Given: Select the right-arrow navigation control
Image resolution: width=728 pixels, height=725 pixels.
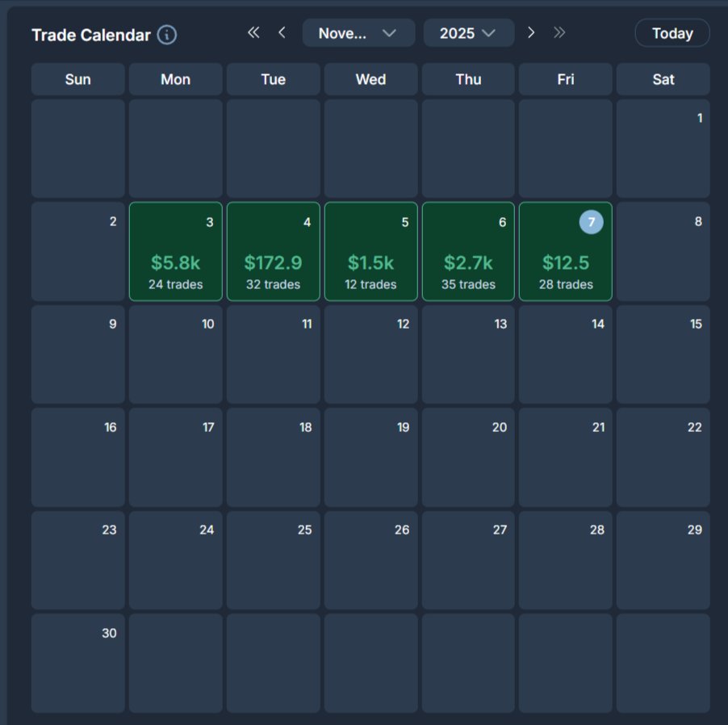Looking at the screenshot, I should (x=531, y=32).
